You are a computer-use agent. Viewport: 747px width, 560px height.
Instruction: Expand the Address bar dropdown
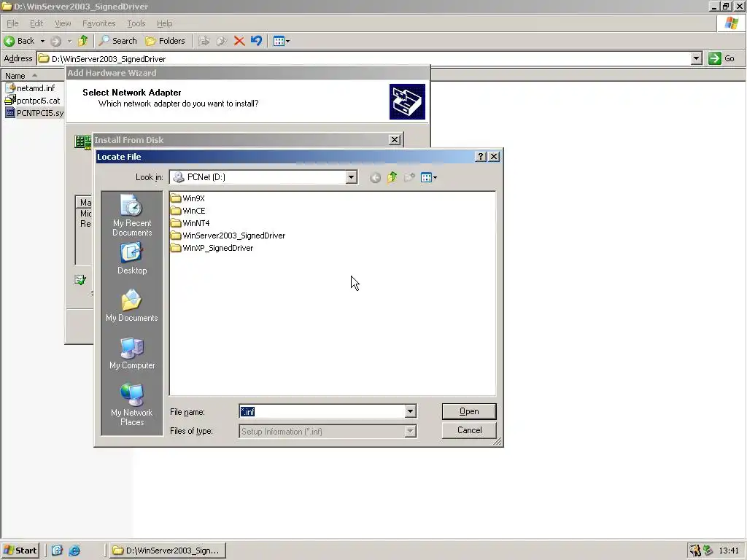[696, 58]
